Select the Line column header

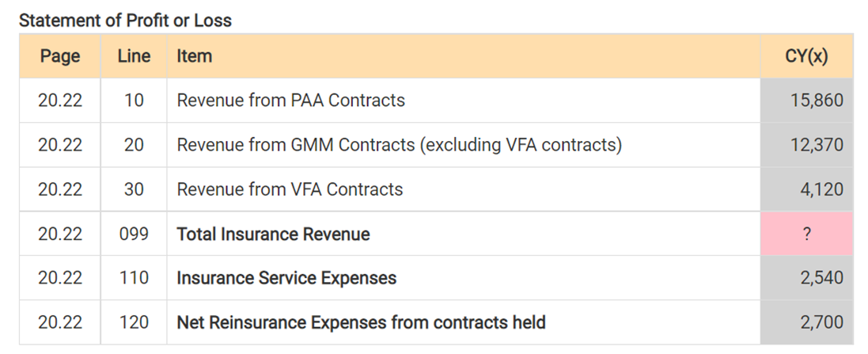click(134, 56)
